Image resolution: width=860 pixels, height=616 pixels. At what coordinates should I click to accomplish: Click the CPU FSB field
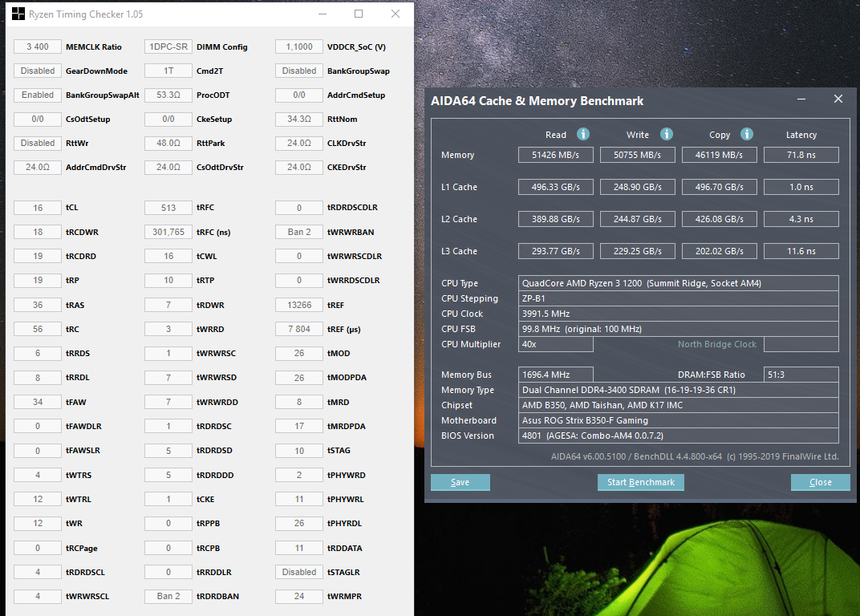click(679, 329)
